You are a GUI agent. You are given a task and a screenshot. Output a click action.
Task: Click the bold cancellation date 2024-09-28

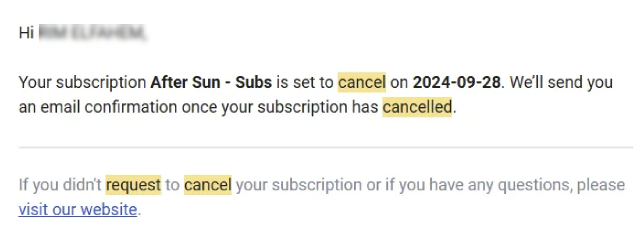tap(456, 82)
